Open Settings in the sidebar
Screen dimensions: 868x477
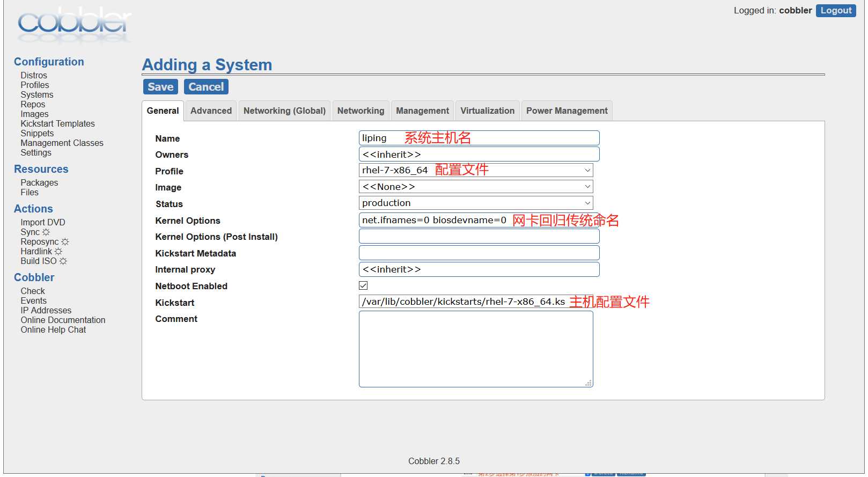[x=36, y=152]
